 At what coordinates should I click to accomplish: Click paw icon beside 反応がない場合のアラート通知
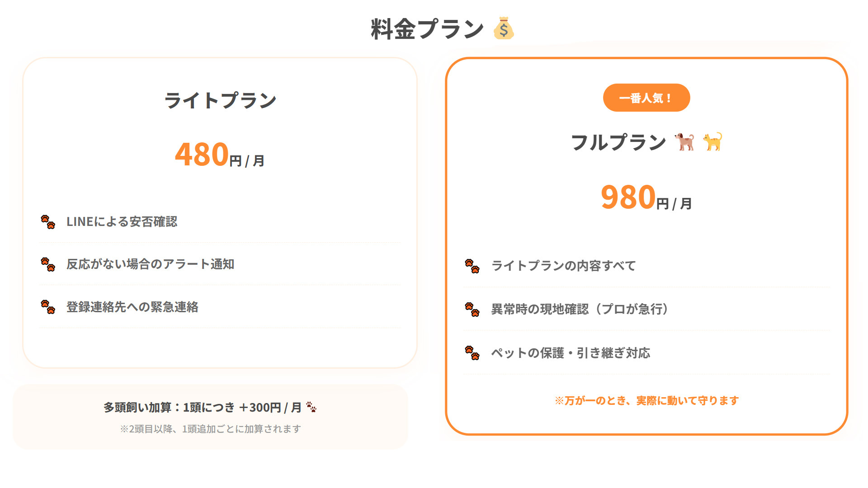(x=48, y=264)
